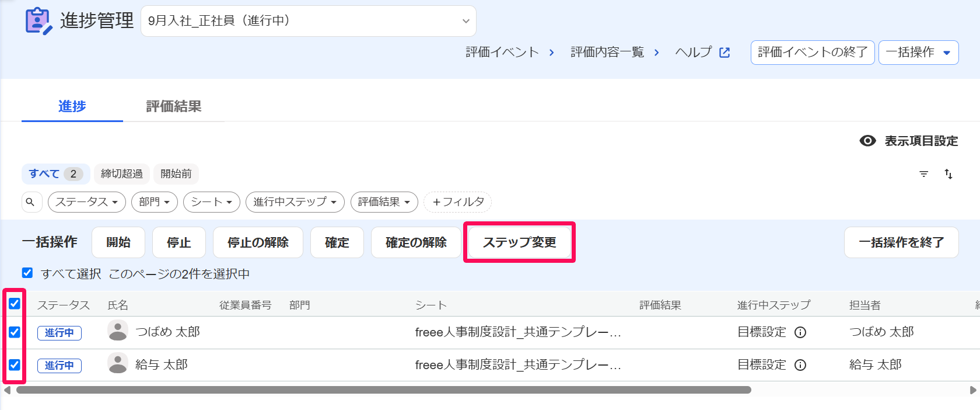Click the 確定 button

[337, 242]
